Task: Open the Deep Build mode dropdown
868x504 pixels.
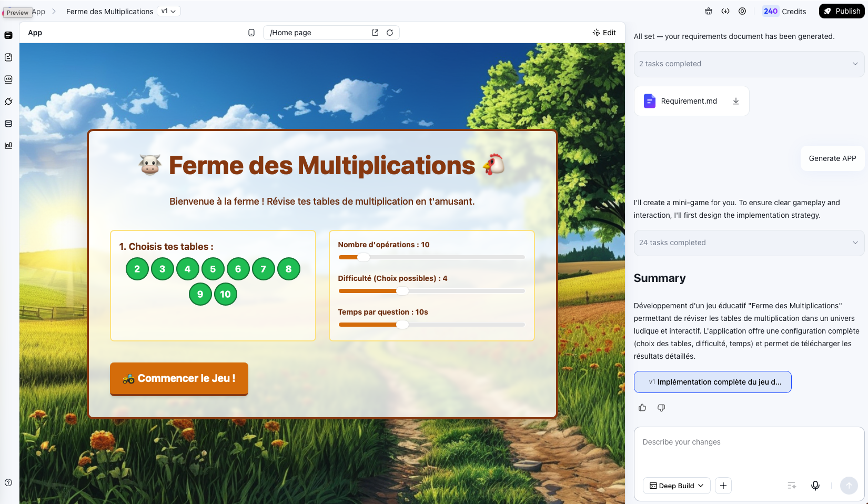Action: pyautogui.click(x=677, y=486)
